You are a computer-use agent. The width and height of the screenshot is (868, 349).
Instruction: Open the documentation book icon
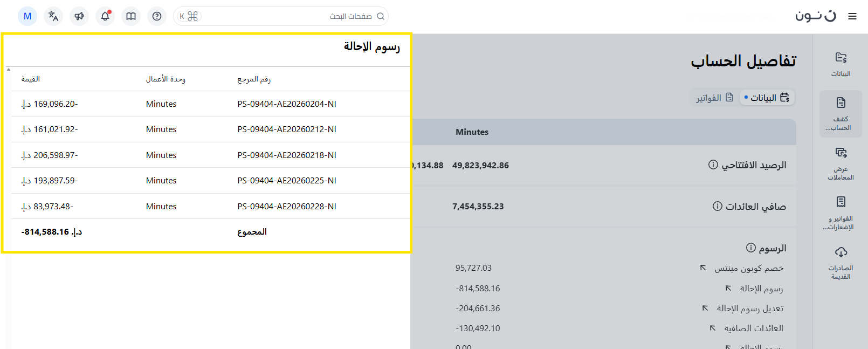click(131, 16)
